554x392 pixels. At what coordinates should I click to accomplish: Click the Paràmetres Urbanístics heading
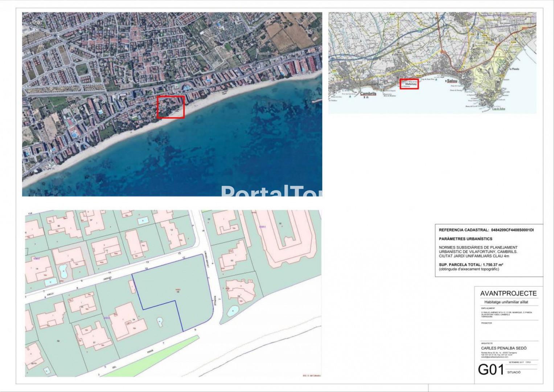(x=465, y=239)
